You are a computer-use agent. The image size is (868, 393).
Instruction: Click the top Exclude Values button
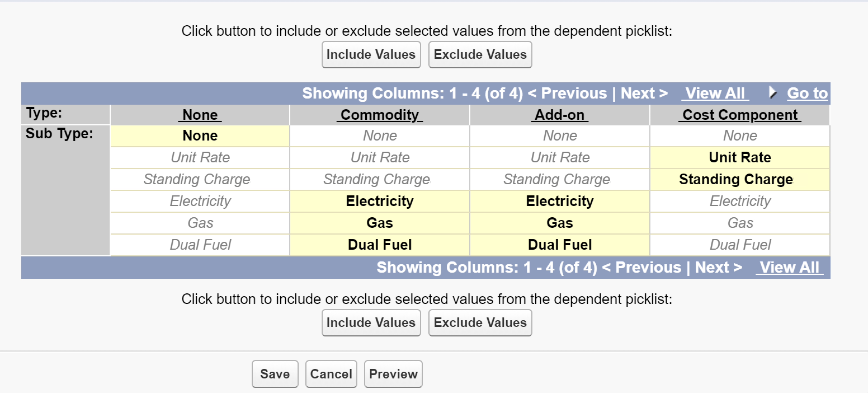pos(480,55)
